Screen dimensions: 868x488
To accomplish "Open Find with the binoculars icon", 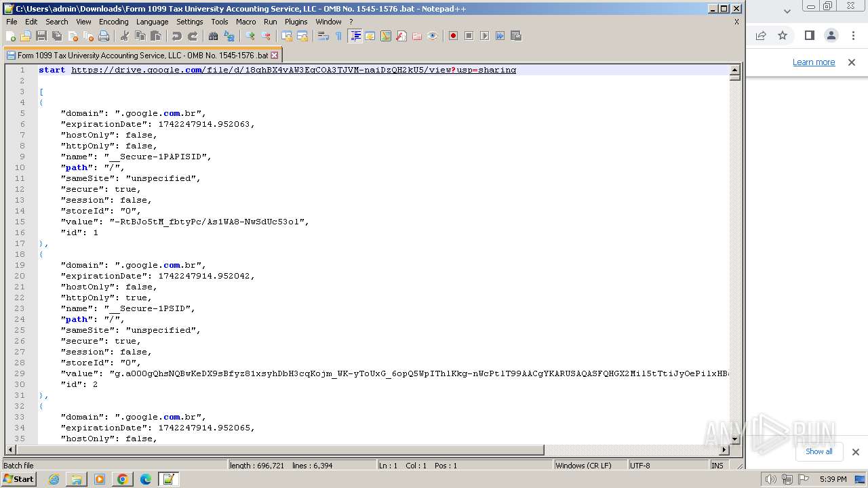I will [x=213, y=36].
